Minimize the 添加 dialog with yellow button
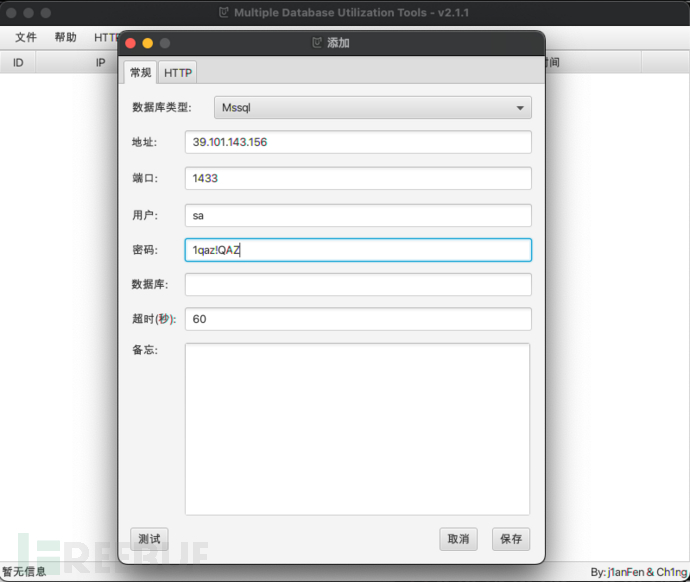690x582 pixels. coord(147,43)
